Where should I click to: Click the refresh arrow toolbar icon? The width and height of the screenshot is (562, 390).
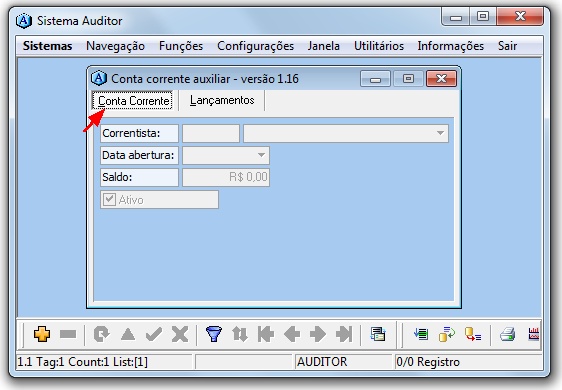101,334
